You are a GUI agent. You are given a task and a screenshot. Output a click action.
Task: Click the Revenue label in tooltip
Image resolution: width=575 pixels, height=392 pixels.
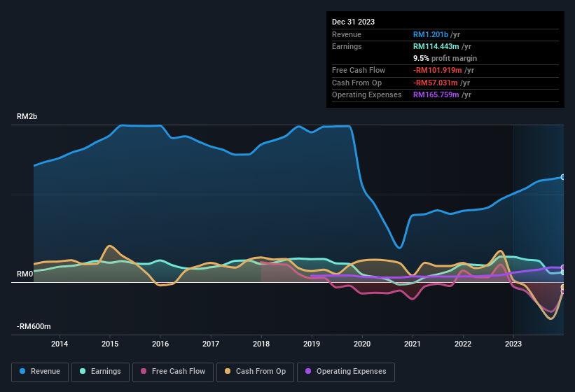click(x=347, y=34)
